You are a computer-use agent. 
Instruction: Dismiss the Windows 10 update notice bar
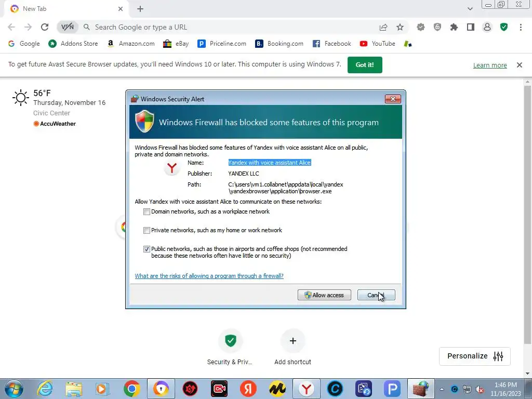[519, 65]
